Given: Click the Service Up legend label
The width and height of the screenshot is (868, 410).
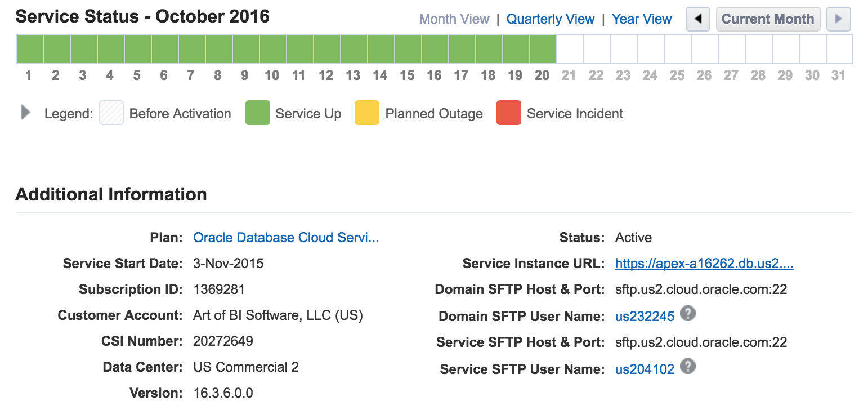Looking at the screenshot, I should pos(308,114).
